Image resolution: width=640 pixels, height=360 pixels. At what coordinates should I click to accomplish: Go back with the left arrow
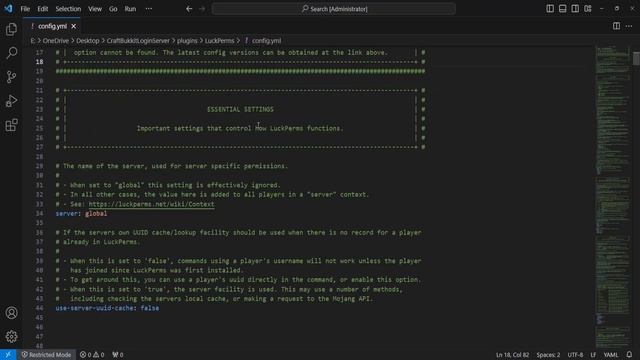coord(189,9)
